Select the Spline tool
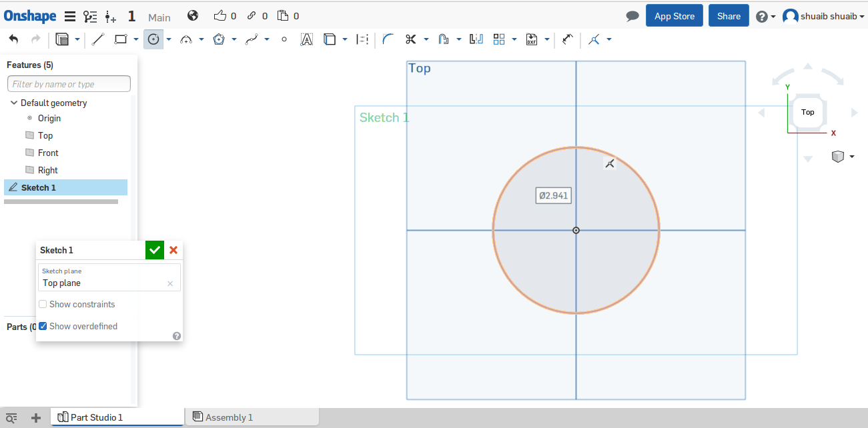The width and height of the screenshot is (868, 428). point(252,39)
